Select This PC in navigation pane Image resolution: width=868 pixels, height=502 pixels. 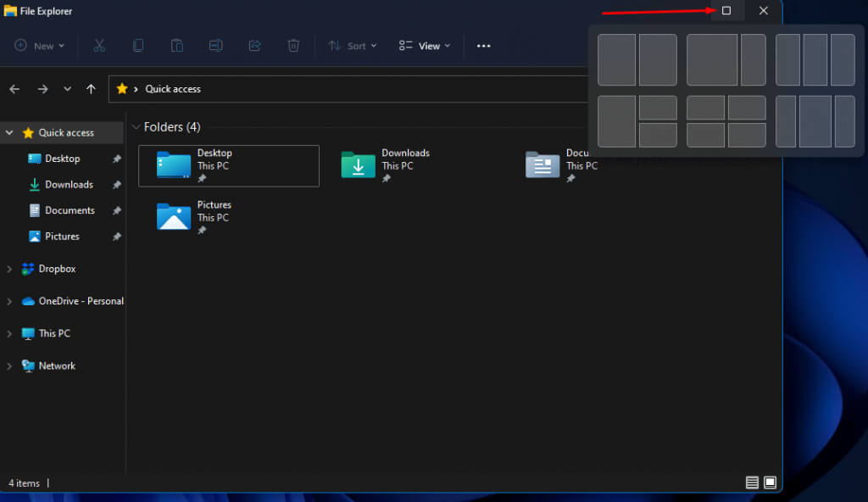click(54, 333)
